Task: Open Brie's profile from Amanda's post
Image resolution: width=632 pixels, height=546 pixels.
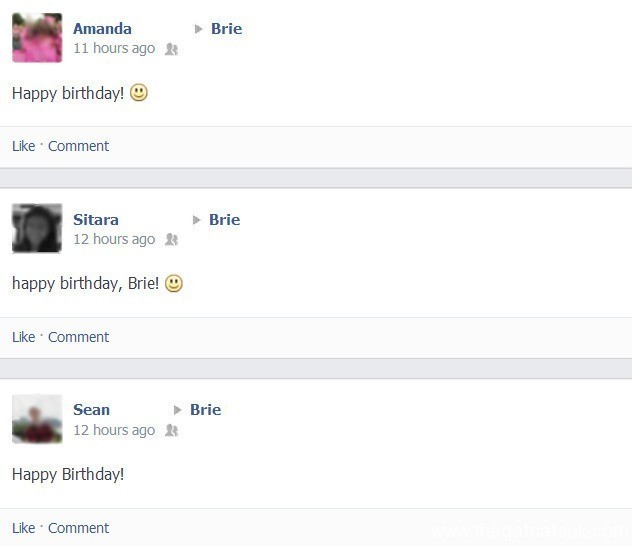Action: coord(226,28)
